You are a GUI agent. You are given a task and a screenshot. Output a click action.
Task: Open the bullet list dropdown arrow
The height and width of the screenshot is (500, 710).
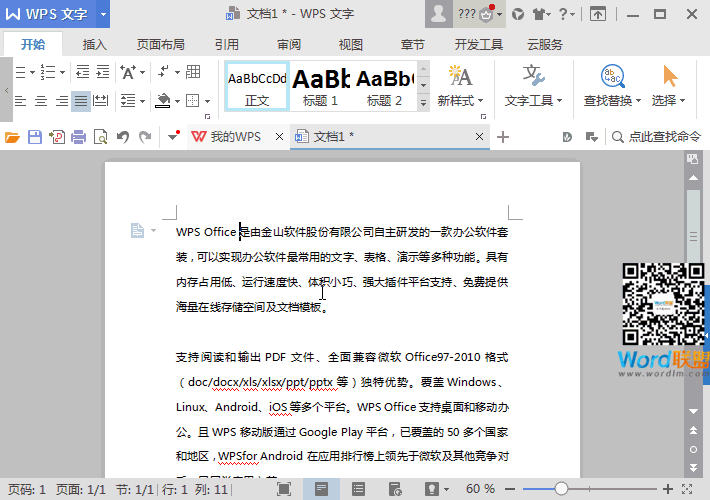pos(33,72)
